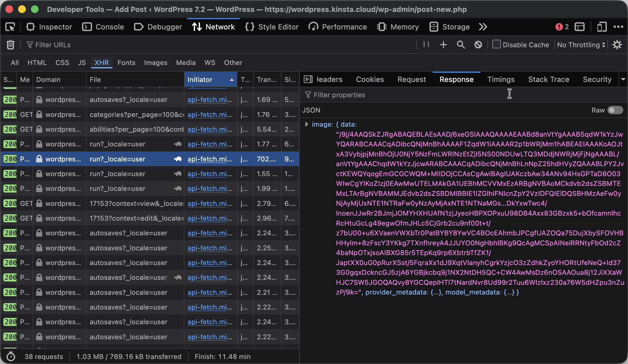Viewport: 628px width, 364px height.
Task: Switch to Security details tab
Action: click(597, 79)
